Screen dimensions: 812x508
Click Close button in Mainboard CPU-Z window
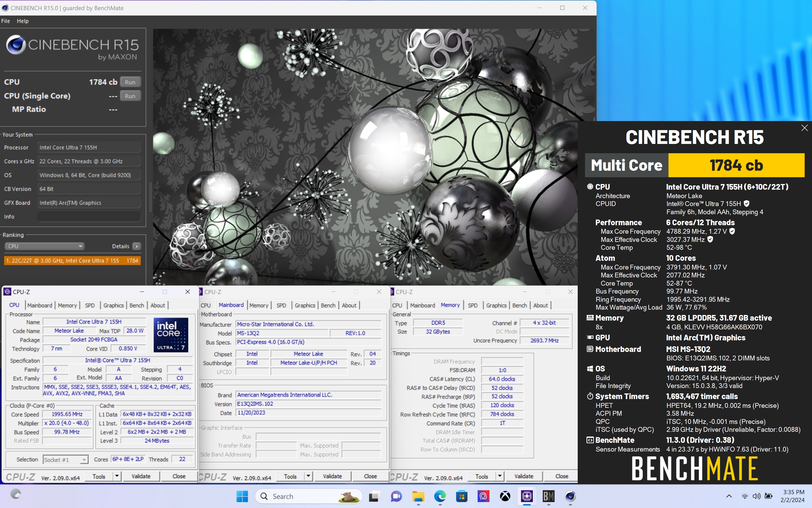[370, 476]
